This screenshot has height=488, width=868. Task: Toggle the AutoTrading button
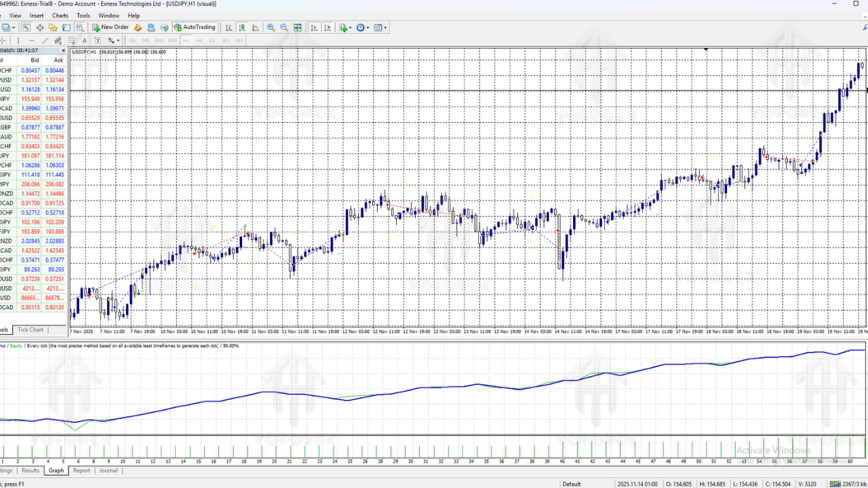[x=195, y=28]
